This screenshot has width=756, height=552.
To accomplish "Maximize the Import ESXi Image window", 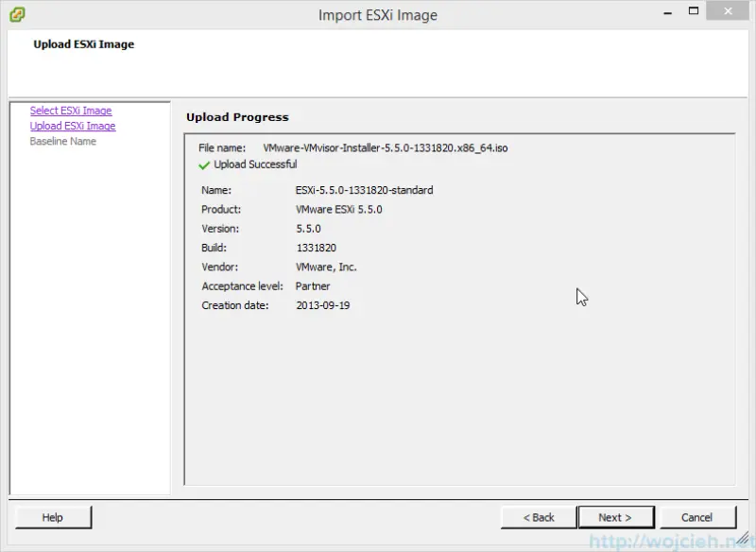I will click(x=693, y=11).
